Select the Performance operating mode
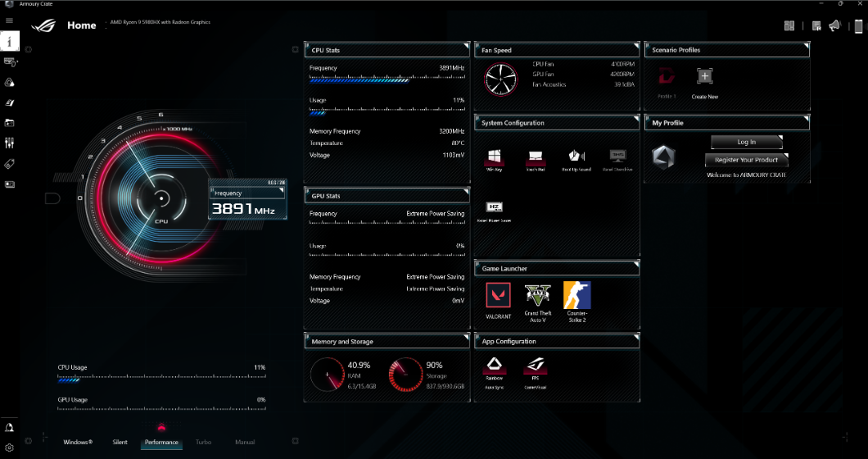 (161, 443)
